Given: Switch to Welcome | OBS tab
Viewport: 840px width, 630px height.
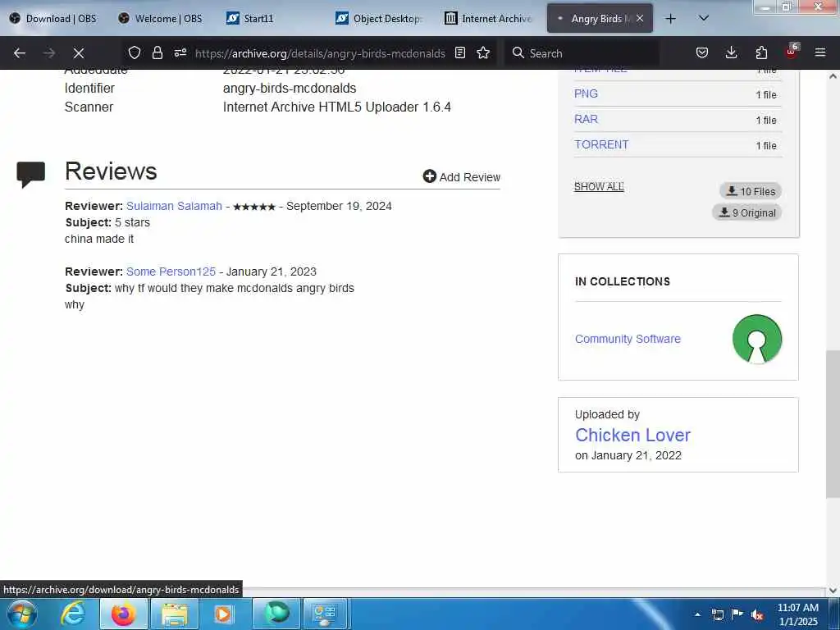Looking at the screenshot, I should 162,19.
